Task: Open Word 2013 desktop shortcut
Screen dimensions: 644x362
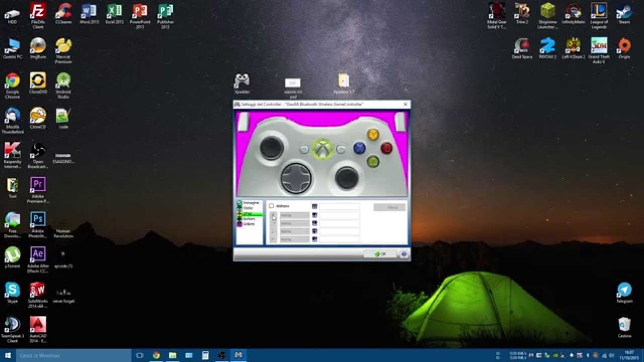Action: pyautogui.click(x=89, y=14)
